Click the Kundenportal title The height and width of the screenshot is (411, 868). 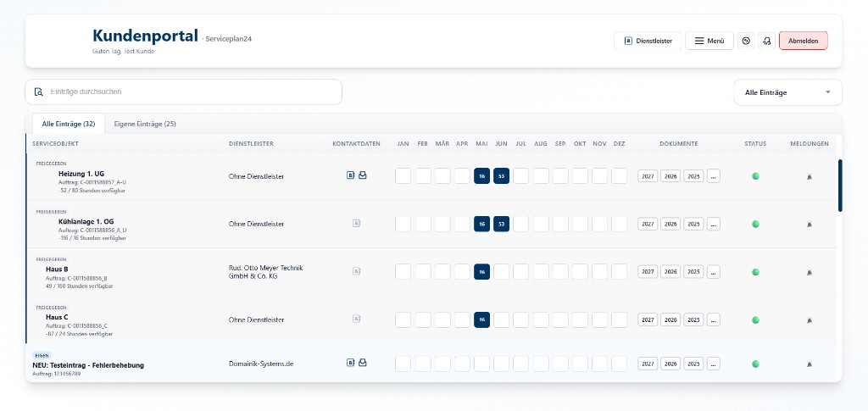145,36
